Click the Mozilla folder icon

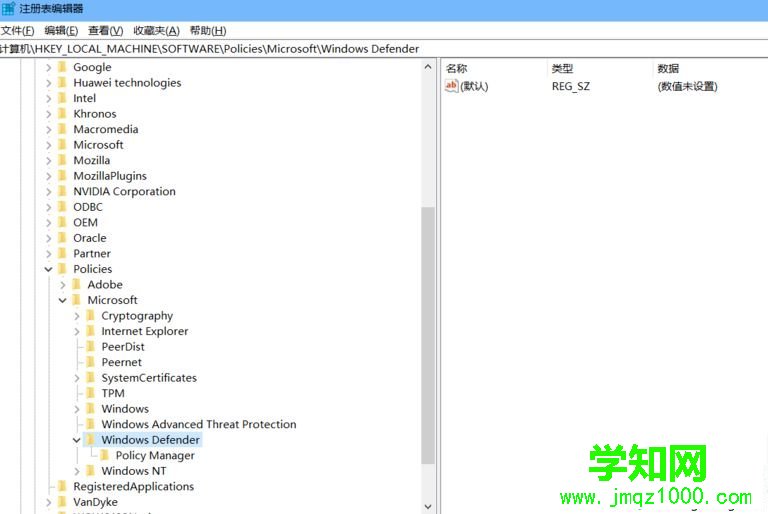tap(62, 160)
